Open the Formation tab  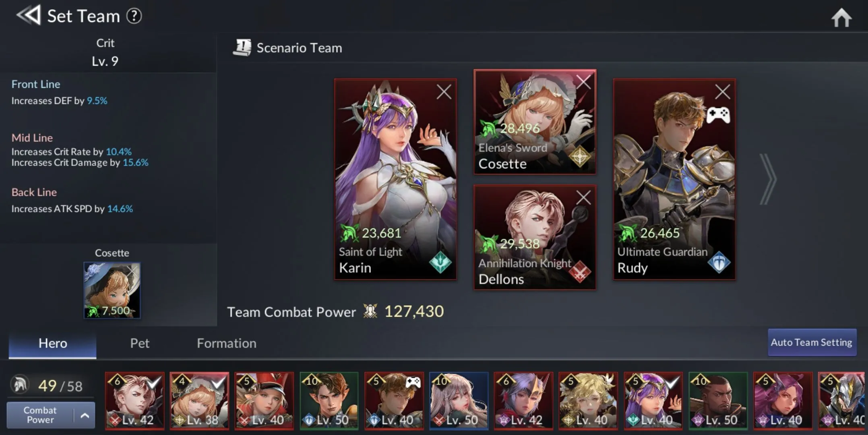tap(227, 343)
